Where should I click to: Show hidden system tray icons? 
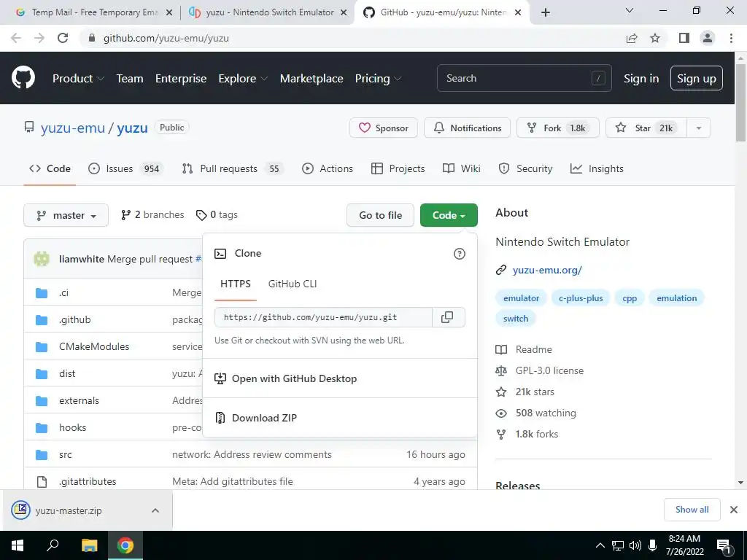click(600, 545)
